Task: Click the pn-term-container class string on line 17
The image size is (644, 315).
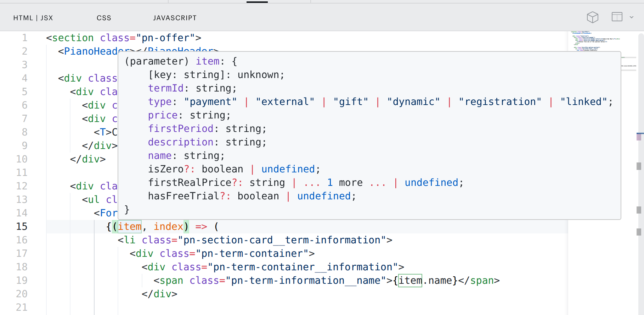Action: click(252, 253)
